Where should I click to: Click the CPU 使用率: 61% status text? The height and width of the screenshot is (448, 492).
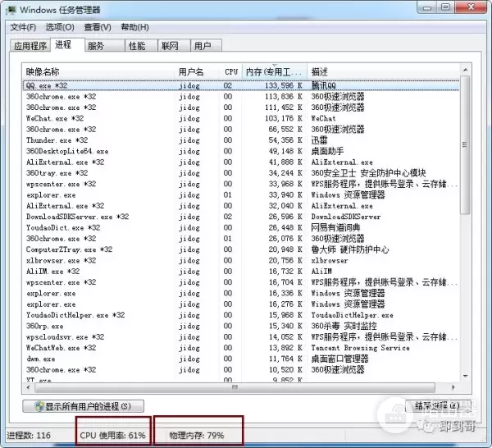(x=112, y=436)
